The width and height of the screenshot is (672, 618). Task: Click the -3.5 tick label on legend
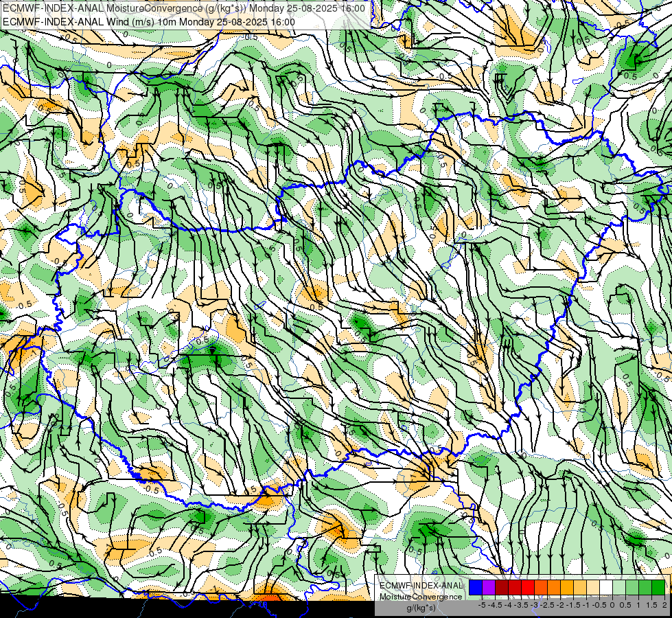(521, 605)
